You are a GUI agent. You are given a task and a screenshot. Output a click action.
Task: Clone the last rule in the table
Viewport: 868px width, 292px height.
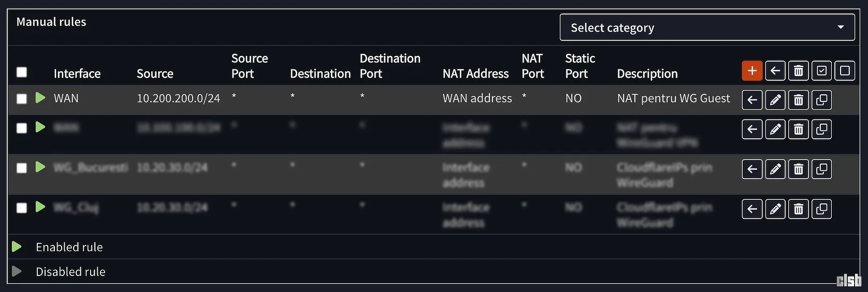[821, 209]
